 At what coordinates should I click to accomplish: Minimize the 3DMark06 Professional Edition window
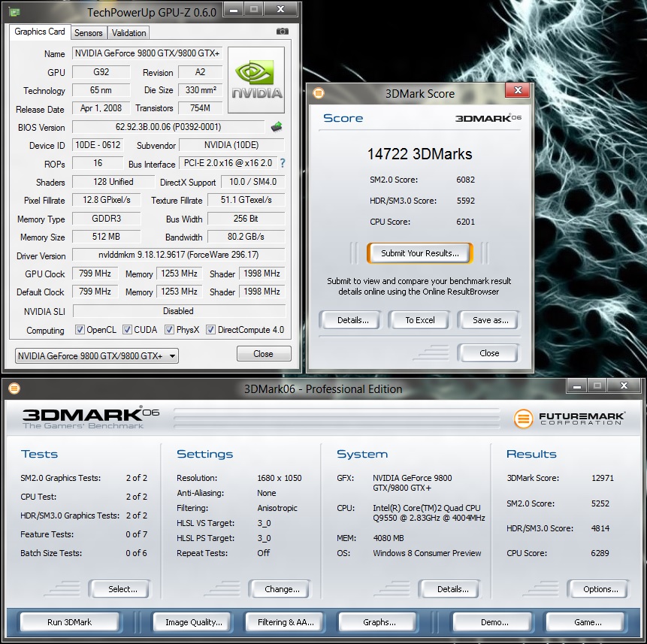(577, 386)
